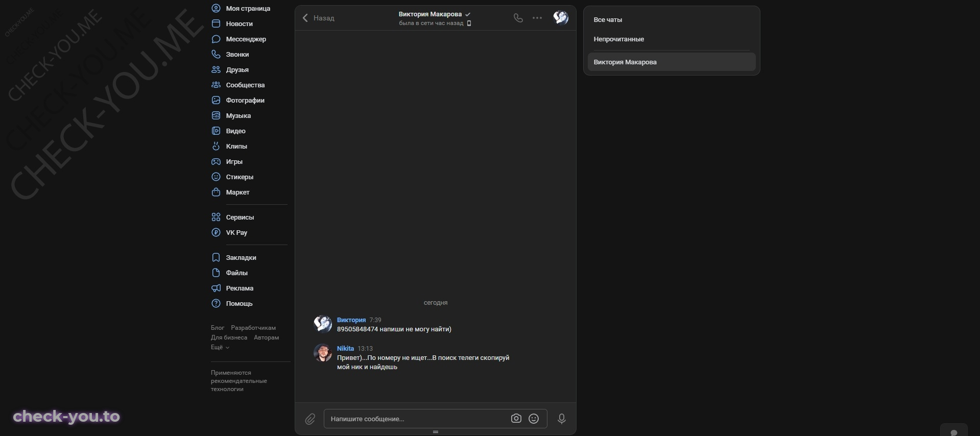Open the Блог footer link

click(x=218, y=328)
